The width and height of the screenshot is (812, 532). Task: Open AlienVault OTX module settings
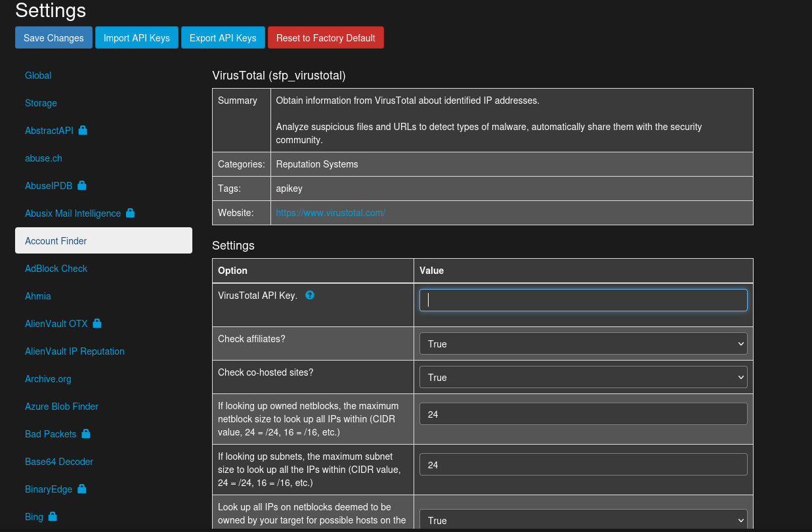coord(56,324)
